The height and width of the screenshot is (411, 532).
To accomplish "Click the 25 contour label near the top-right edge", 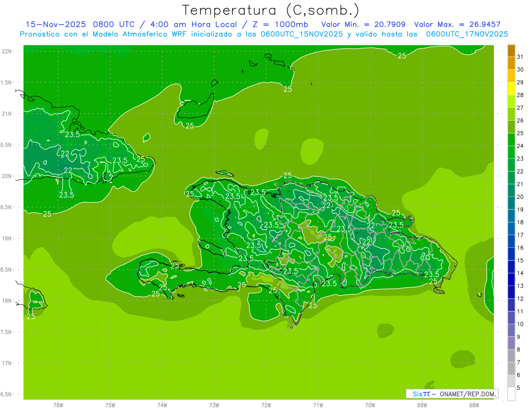I will 402,56.
